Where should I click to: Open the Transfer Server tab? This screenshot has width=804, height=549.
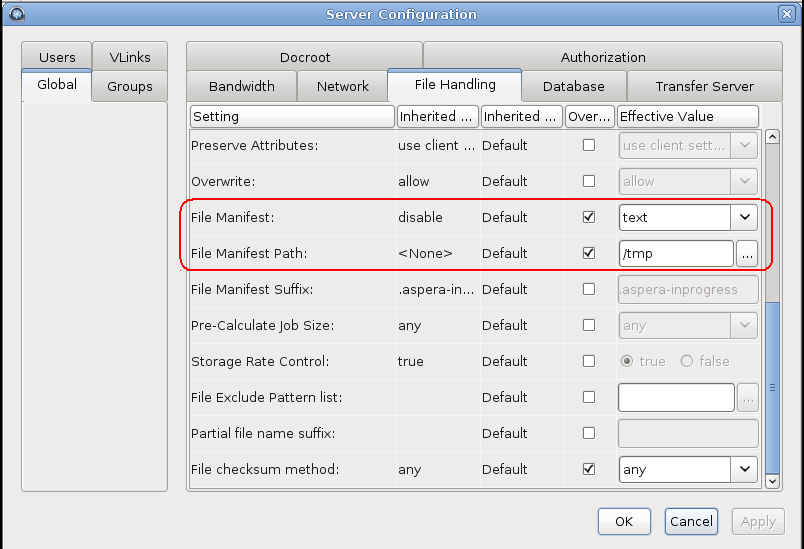tap(704, 86)
